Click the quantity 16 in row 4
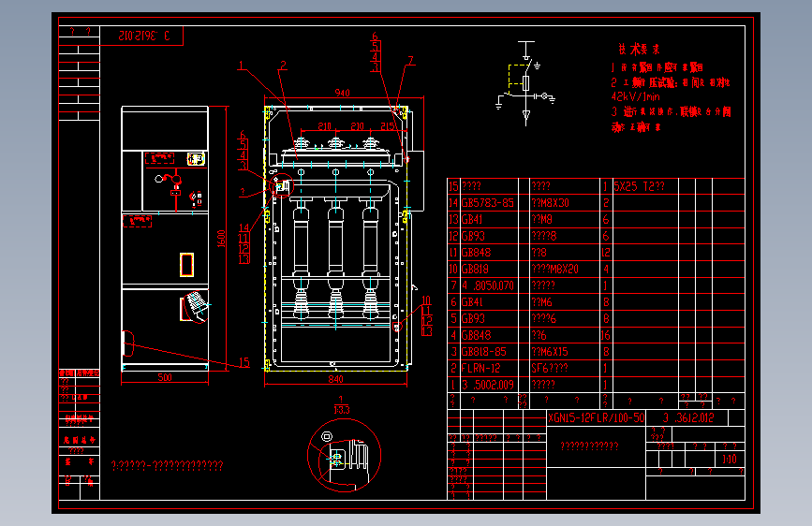The height and width of the screenshot is (526, 812). point(606,335)
